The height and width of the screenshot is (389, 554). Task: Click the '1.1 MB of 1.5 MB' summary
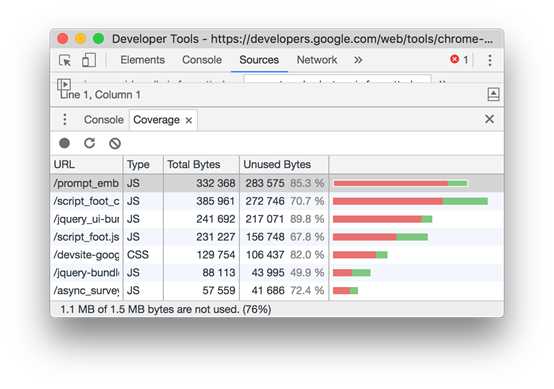(x=165, y=310)
